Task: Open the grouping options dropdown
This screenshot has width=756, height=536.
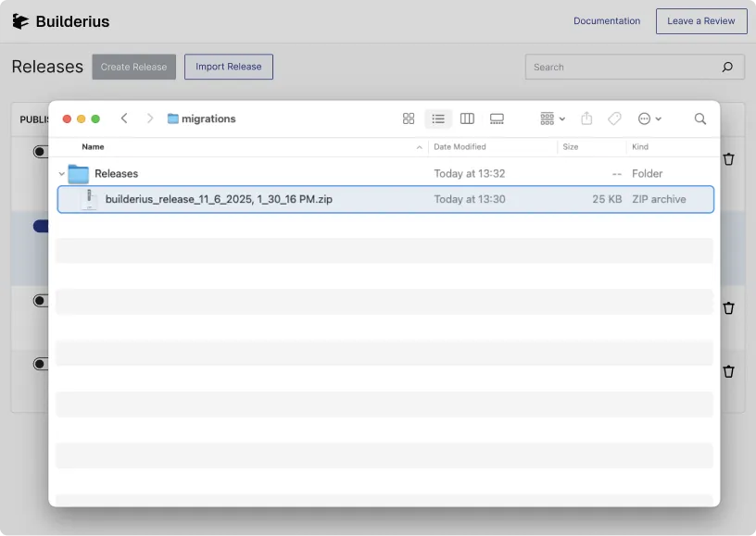Action: (550, 118)
